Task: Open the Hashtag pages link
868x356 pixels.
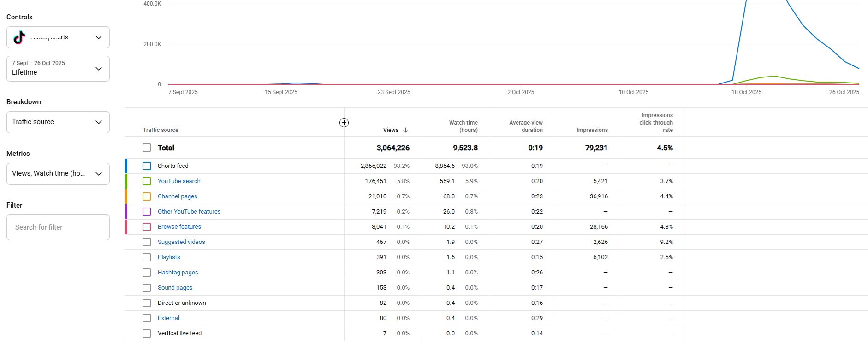Action: click(x=178, y=273)
